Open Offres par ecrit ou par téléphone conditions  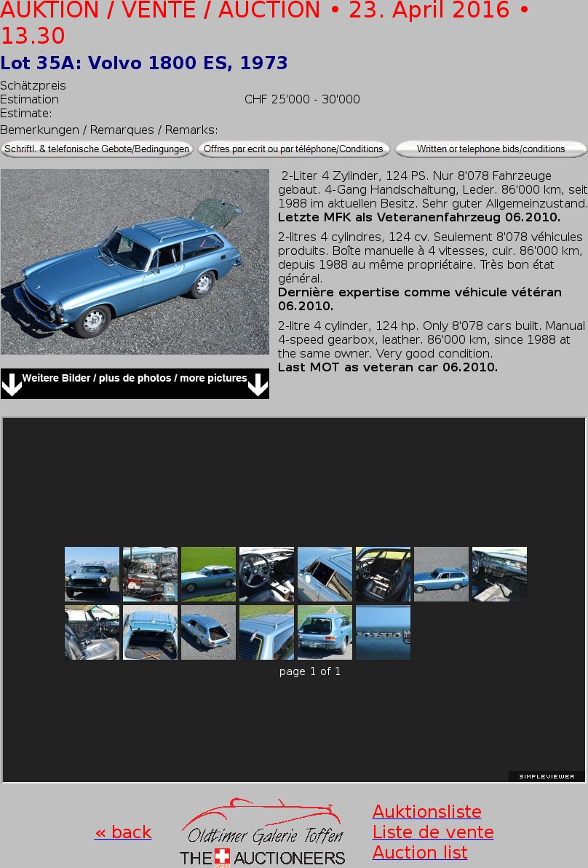coord(294,149)
